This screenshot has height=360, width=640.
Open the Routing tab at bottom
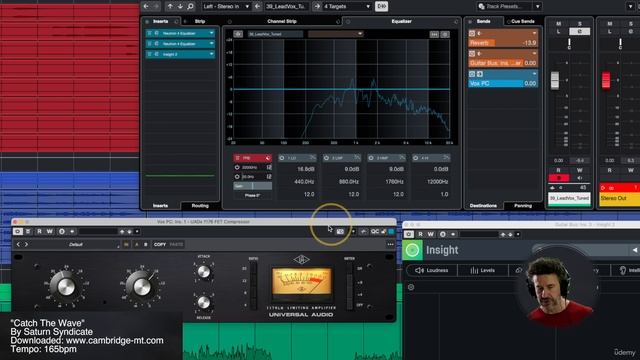(200, 206)
